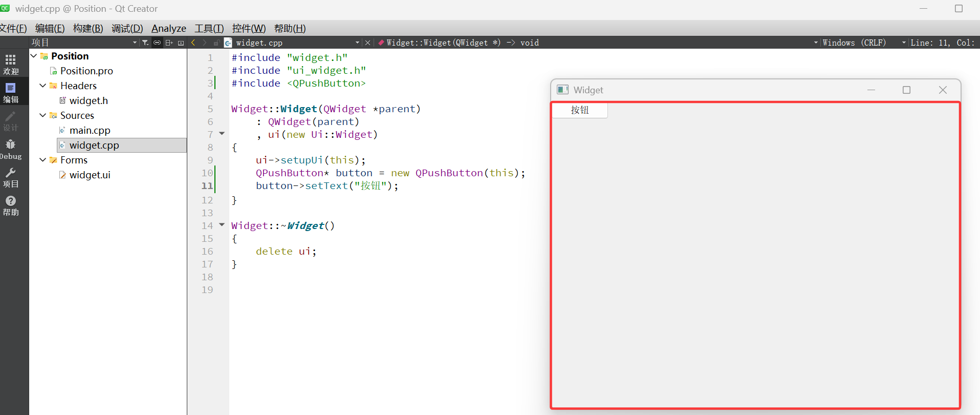Open the 文件(F) menu

tap(13, 28)
